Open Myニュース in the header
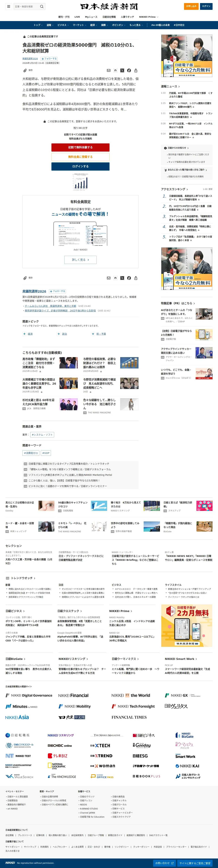 coord(91,17)
